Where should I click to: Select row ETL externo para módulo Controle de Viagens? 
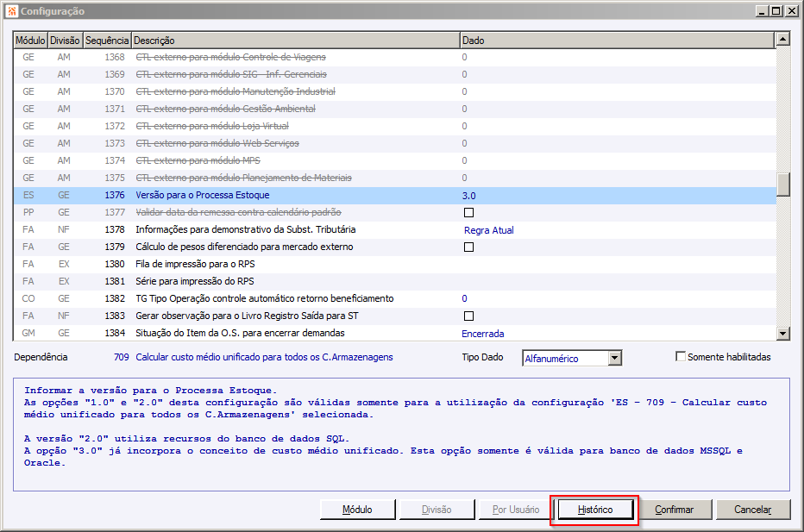pyautogui.click(x=394, y=57)
